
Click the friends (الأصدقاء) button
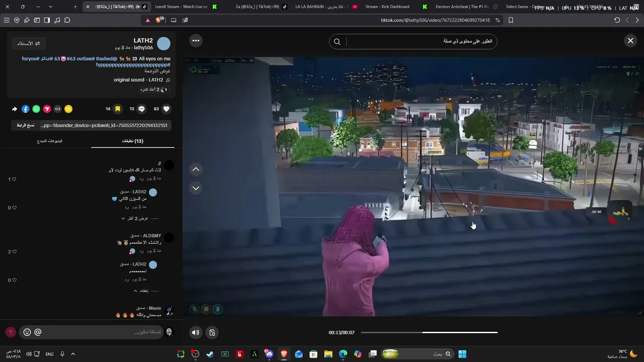tap(29, 43)
